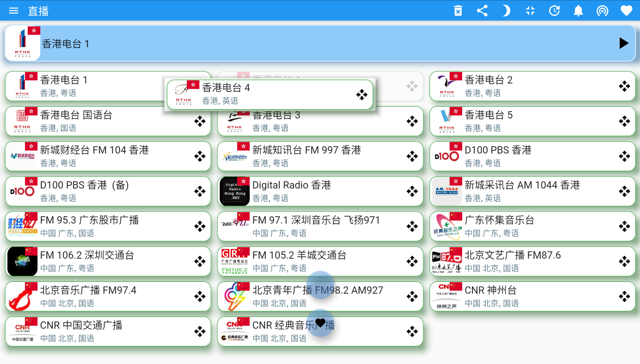Select station 香港电台 2
Image resolution: width=640 pixels, height=364 pixels.
click(x=532, y=86)
